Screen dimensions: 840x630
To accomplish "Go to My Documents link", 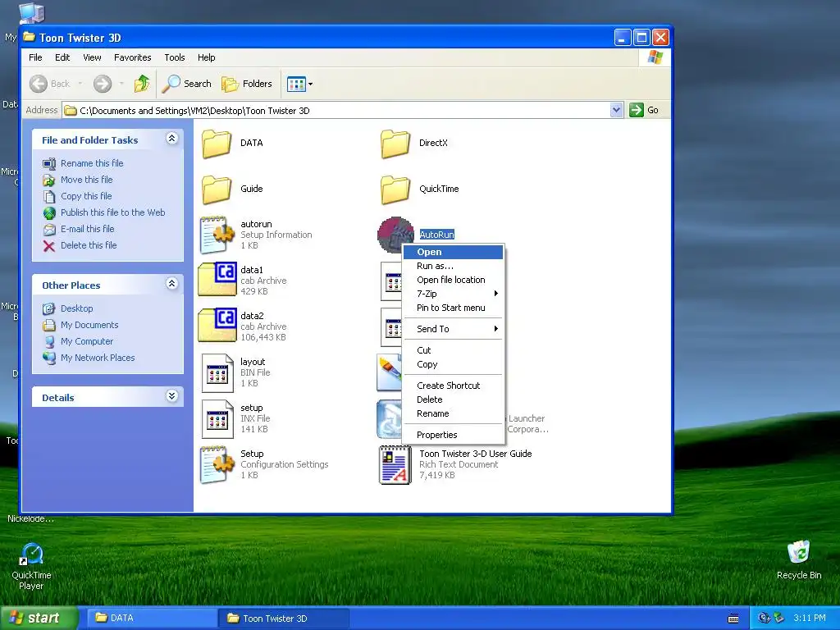I will pyautogui.click(x=89, y=325).
